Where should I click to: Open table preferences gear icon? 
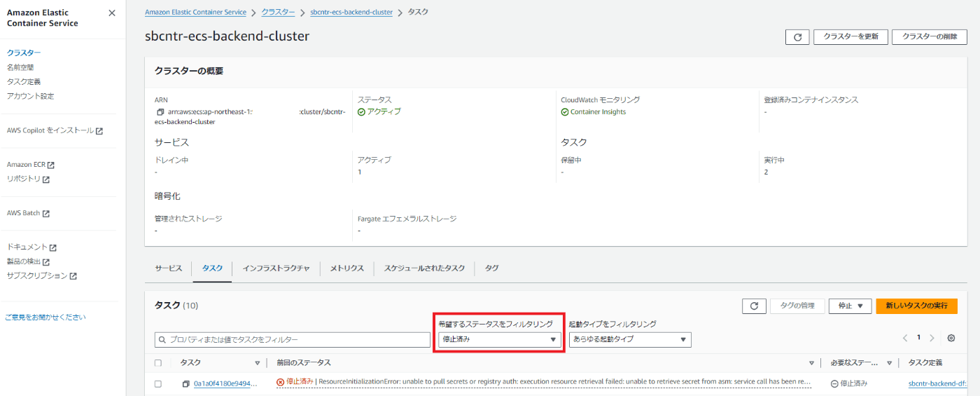point(951,338)
